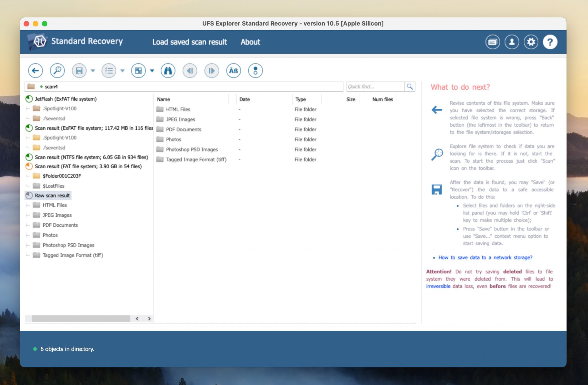Click the AB case-rename toolbar icon
This screenshot has height=385, width=588.
[233, 71]
